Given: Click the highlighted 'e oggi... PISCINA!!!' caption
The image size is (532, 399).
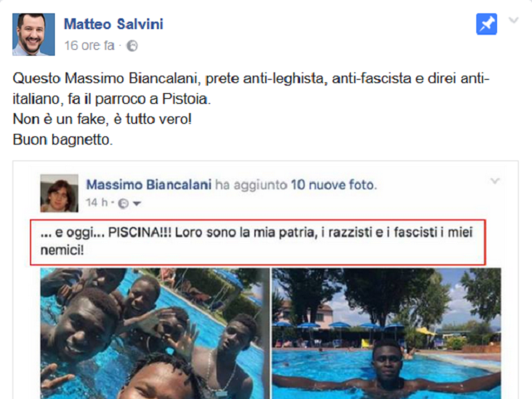Looking at the screenshot, I should (258, 242).
